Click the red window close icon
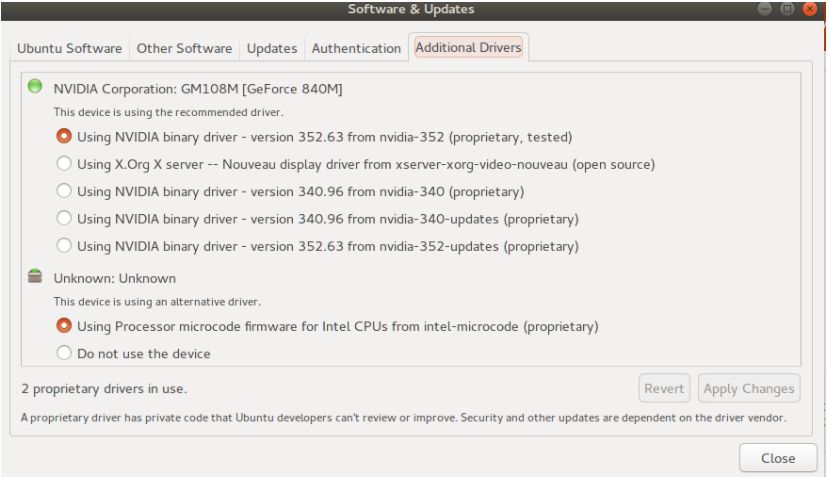831x479 pixels. click(810, 9)
